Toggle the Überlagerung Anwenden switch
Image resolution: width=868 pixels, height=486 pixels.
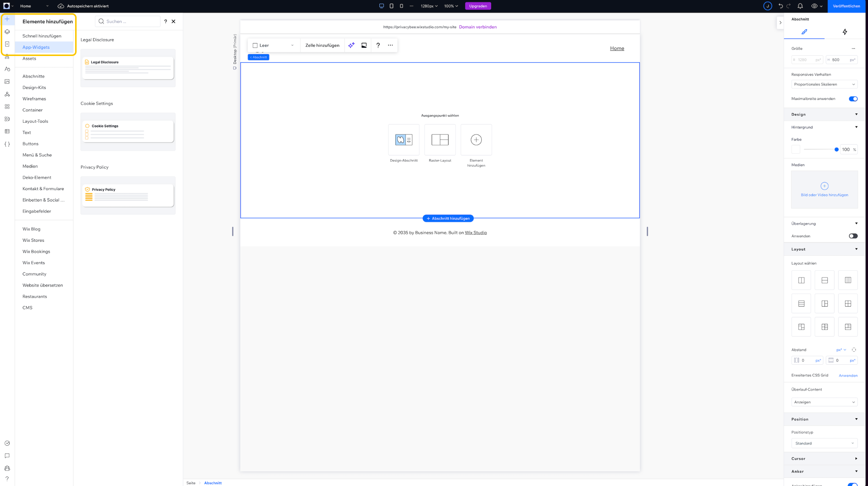(853, 236)
